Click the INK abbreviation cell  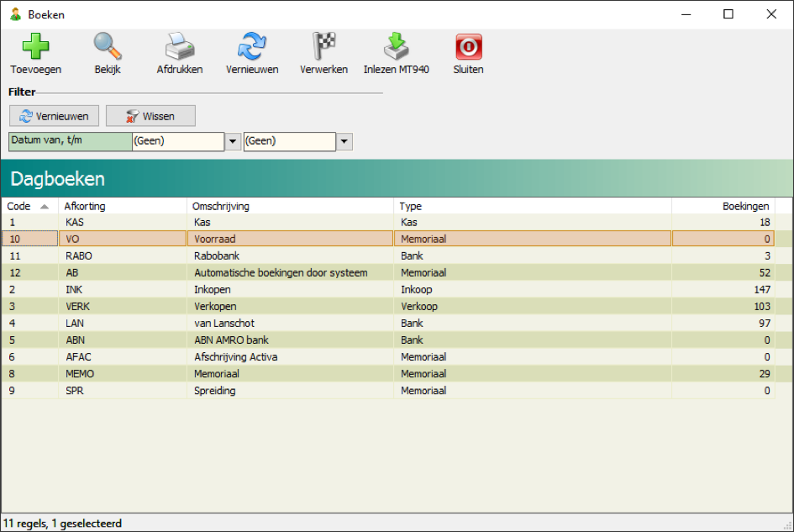click(123, 289)
